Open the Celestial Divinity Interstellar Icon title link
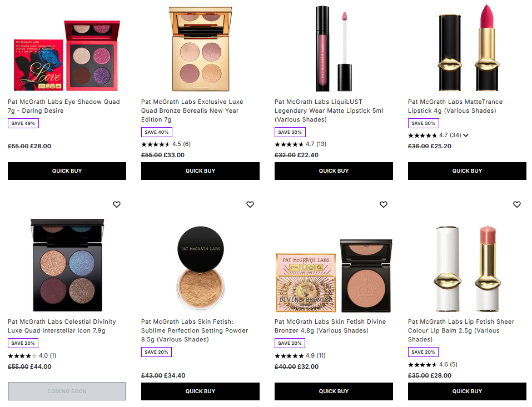Screen dimensions: 532x407 (x=61, y=326)
